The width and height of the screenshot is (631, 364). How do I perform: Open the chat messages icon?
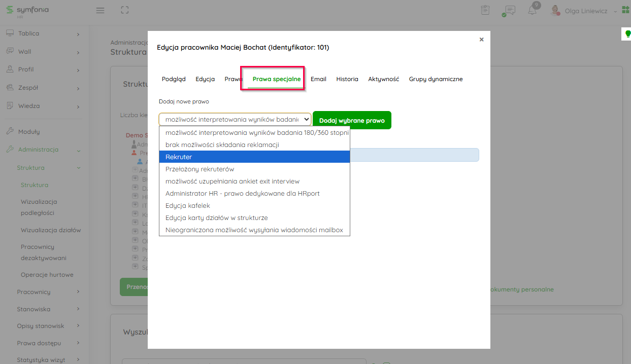click(x=509, y=11)
